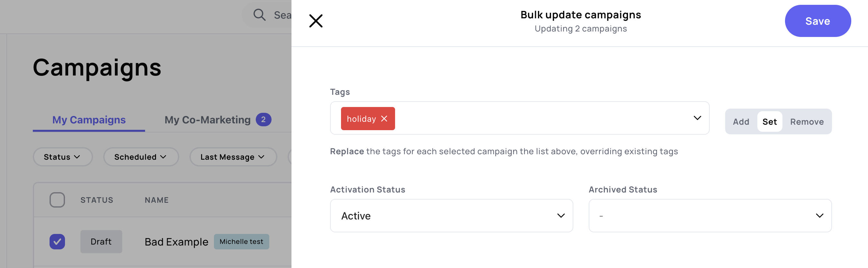Select the Add tag mode
This screenshot has height=268, width=868.
click(x=741, y=121)
